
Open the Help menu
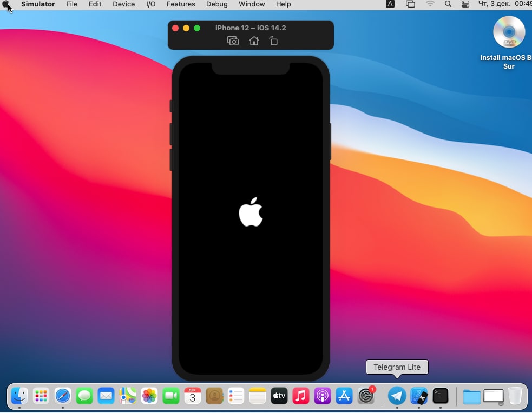pos(283,4)
